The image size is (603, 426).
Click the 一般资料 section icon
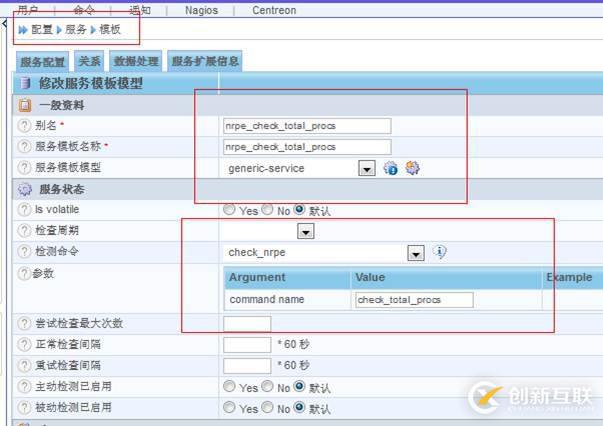pos(25,105)
